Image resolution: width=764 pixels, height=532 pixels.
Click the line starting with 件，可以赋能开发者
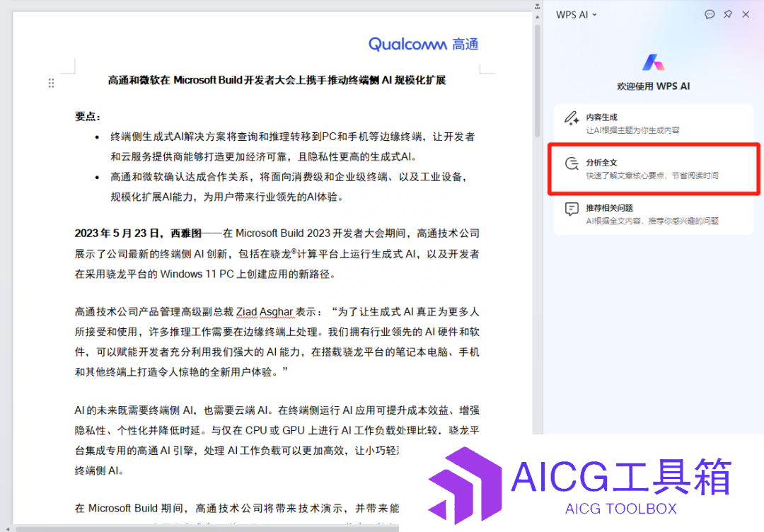pos(277,352)
